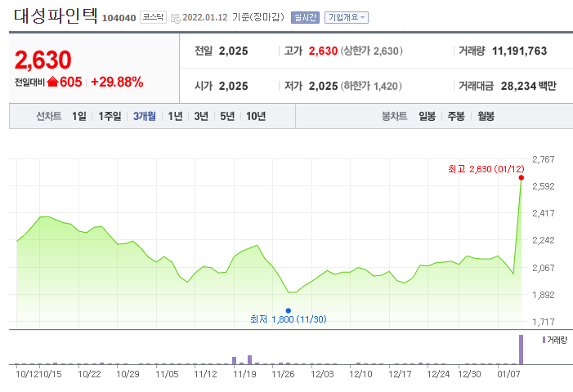
Task: Click the 상한가 2,630 text
Action: coord(372,51)
